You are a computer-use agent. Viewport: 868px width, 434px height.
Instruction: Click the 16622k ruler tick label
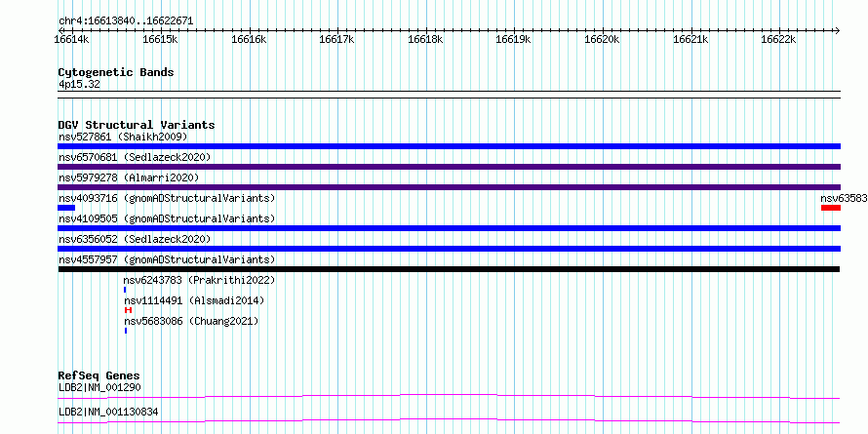point(778,39)
